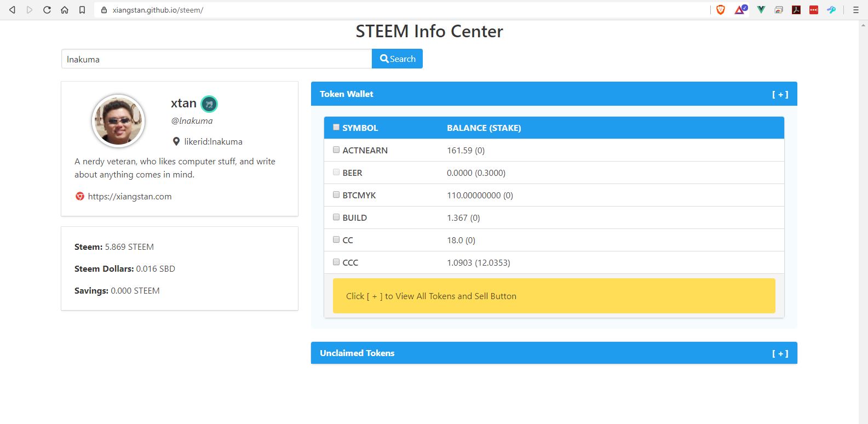This screenshot has width=868, height=424.
Task: Click the CC balance 18.0 (0)
Action: coord(461,240)
